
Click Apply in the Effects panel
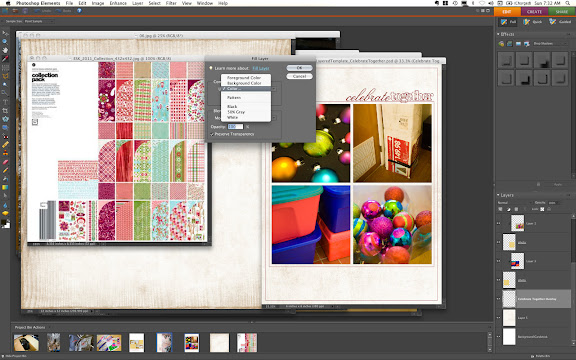[558, 184]
